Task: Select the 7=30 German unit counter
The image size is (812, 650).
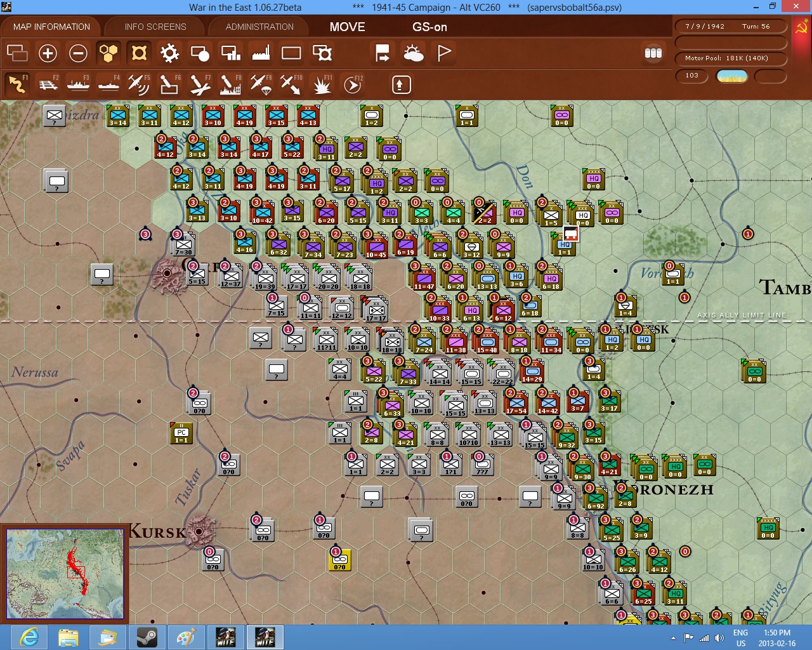Action: pyautogui.click(x=184, y=246)
